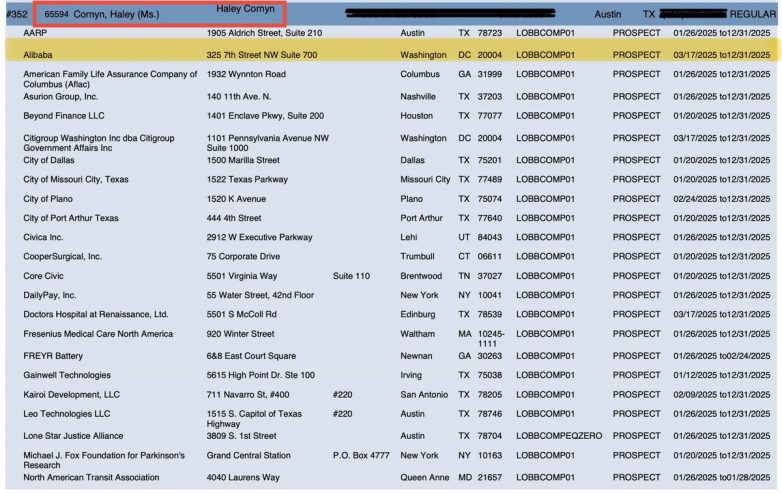Select 'P.O. Box 4777' address text
Image resolution: width=782 pixels, height=493 pixels.
pos(361,456)
